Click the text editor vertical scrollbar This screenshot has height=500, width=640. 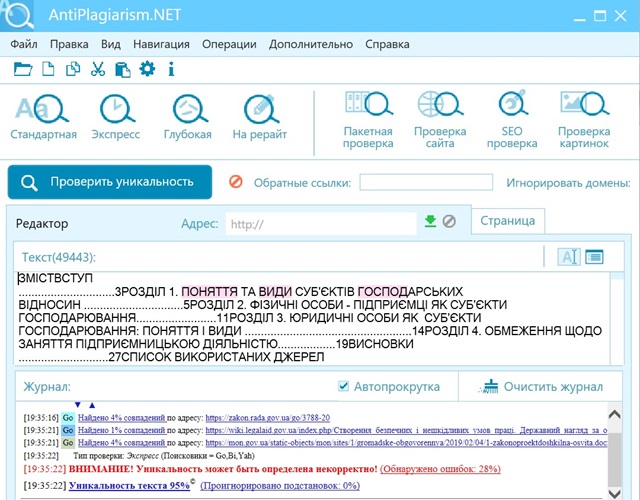tap(617, 318)
